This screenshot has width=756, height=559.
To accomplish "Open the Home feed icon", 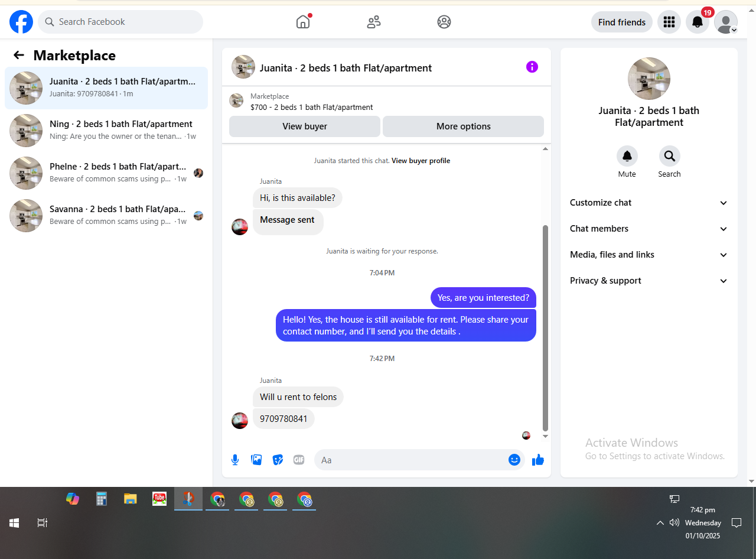I will click(x=303, y=22).
